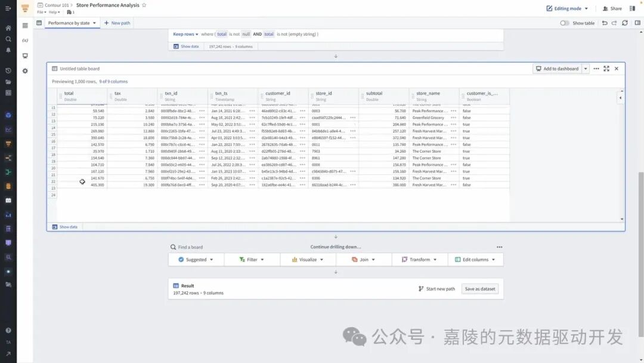Image resolution: width=644 pixels, height=363 pixels.
Task: Go to Contour 101 breadcrumb
Action: click(56, 5)
